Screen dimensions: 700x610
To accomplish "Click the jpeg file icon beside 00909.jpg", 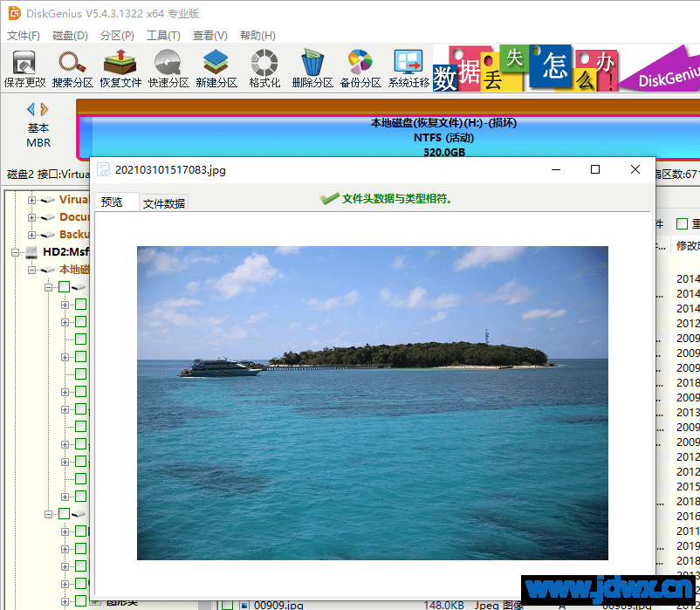I will click(x=244, y=605).
